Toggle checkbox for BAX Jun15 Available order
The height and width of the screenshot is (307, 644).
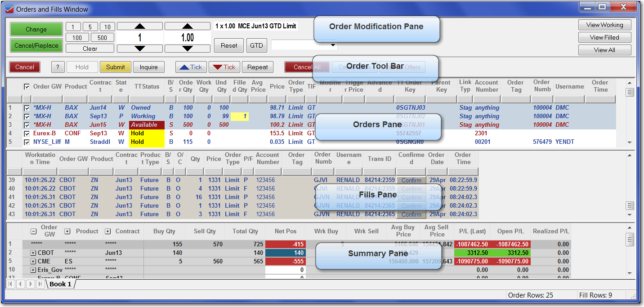(x=27, y=125)
